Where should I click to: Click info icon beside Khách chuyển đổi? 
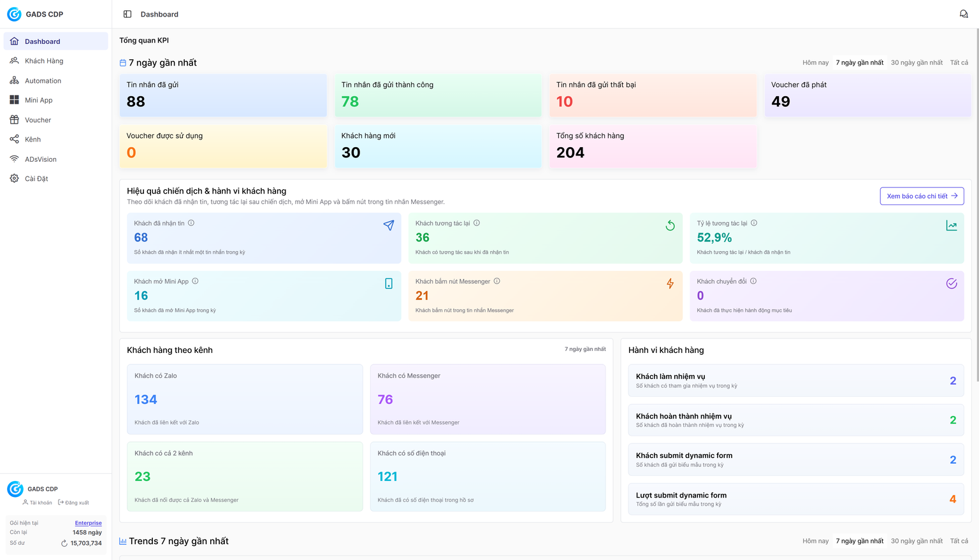[x=753, y=281]
